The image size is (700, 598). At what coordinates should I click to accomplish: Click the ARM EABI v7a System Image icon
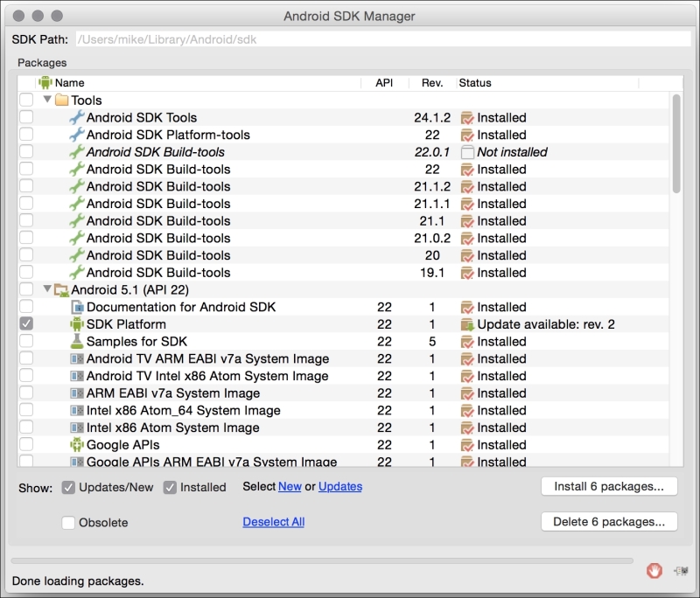point(77,393)
